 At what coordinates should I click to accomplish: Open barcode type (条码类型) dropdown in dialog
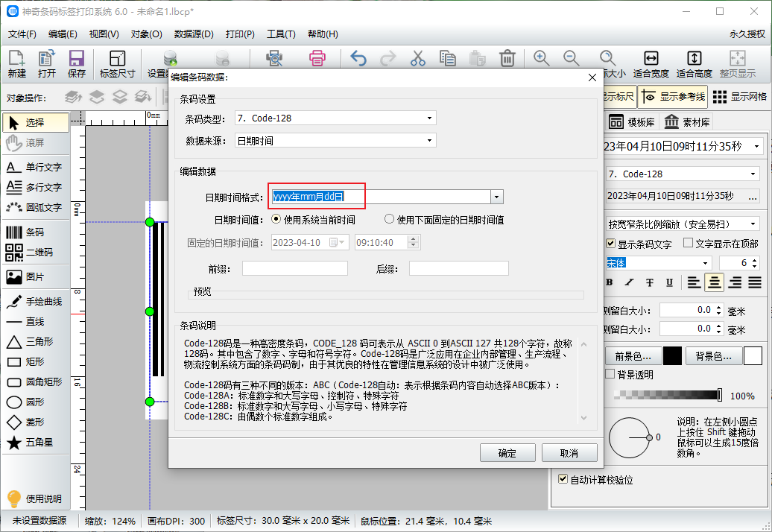(x=335, y=118)
